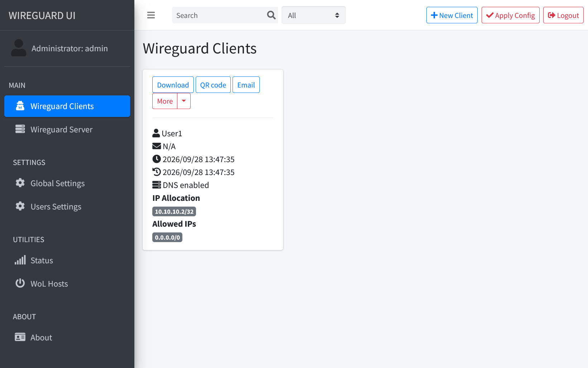Log out with the Logout button

click(x=563, y=15)
